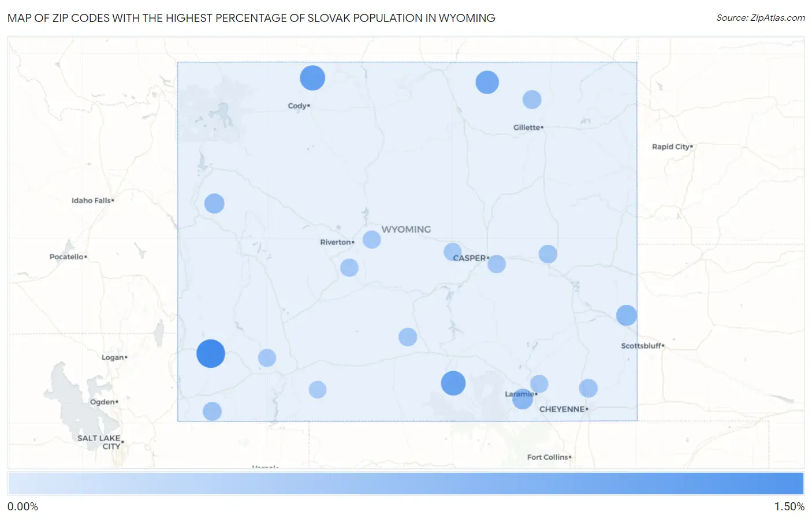
Task: Click the darkest bubble east of Logan
Action: pos(211,354)
